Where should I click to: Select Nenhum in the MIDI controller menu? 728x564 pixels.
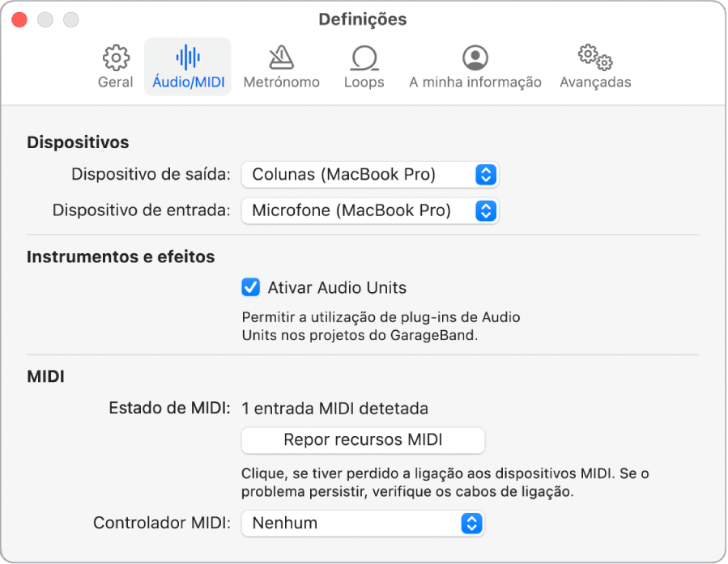pos(363,523)
